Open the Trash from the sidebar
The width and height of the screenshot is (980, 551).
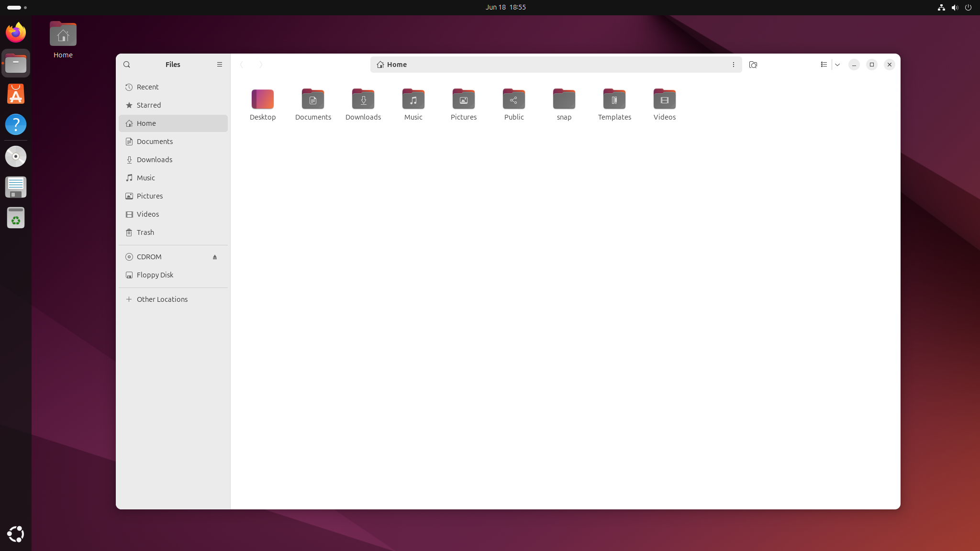click(x=145, y=232)
